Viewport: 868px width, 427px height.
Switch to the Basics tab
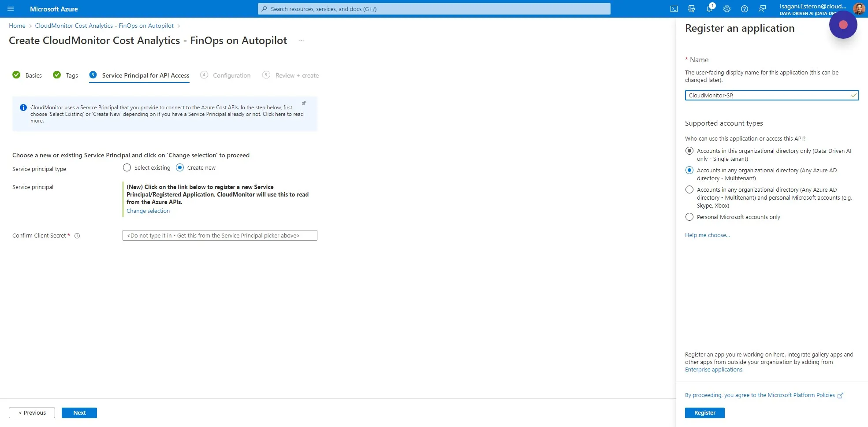tap(27, 75)
